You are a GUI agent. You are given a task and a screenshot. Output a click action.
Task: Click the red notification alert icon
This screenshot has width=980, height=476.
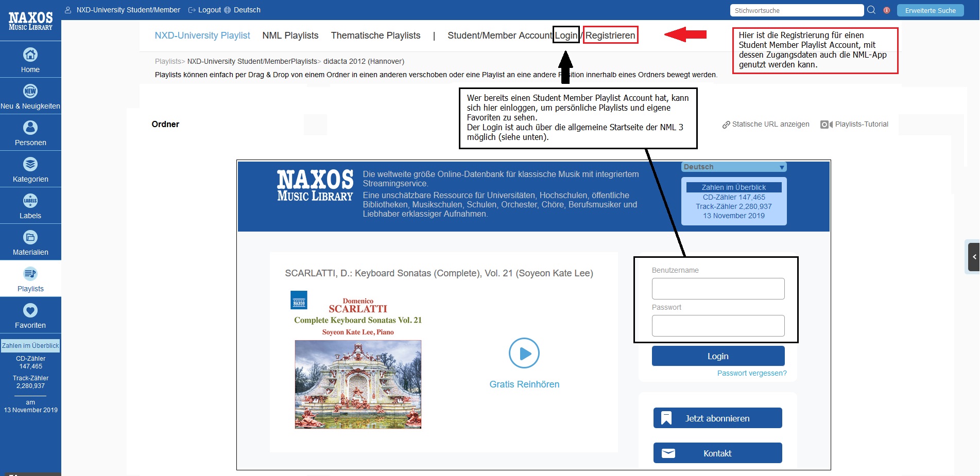click(887, 10)
